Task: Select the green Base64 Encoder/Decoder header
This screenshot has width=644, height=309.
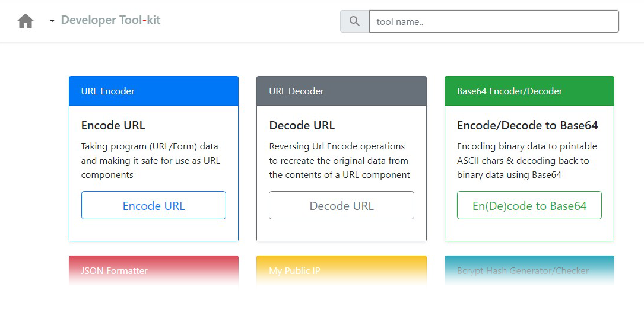Action: point(529,91)
